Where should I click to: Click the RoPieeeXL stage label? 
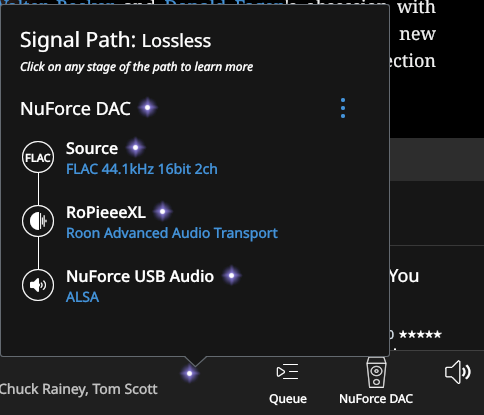pos(106,212)
